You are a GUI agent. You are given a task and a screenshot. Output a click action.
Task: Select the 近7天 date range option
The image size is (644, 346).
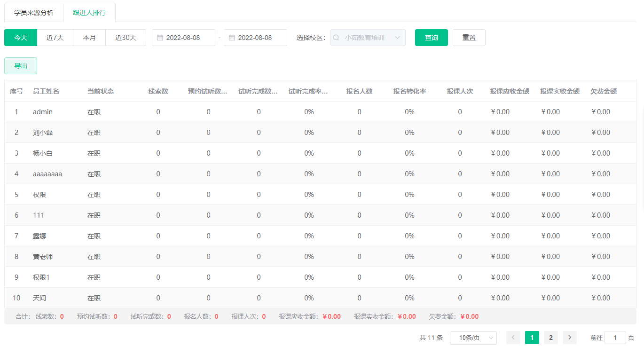click(55, 38)
